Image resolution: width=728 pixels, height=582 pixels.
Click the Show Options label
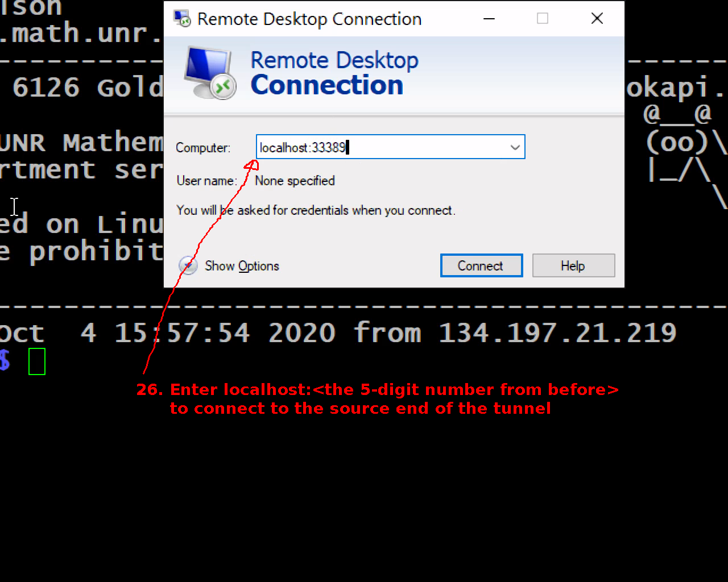242,266
